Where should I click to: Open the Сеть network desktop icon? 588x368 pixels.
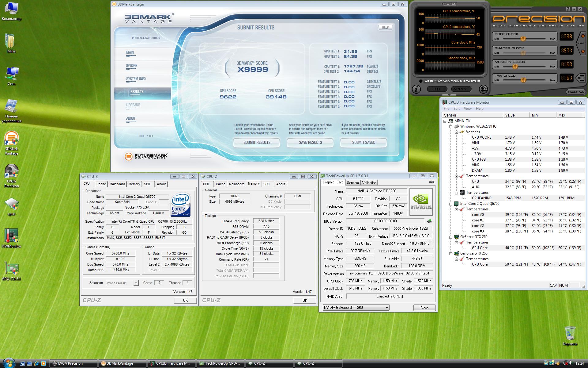point(11,76)
